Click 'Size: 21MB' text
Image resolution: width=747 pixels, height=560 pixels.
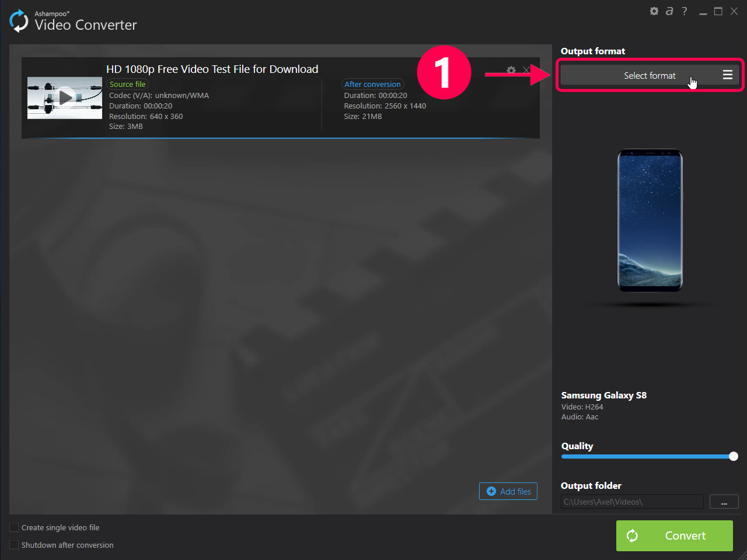pos(363,116)
